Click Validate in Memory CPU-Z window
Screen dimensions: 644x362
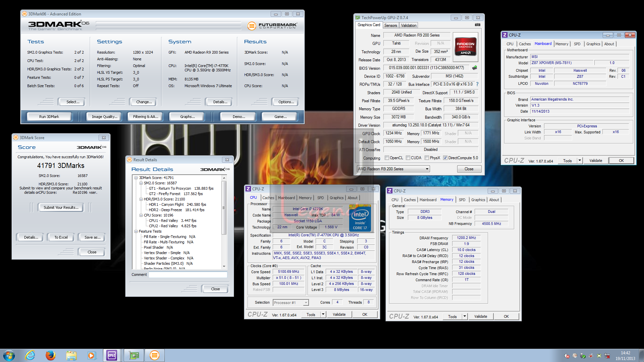click(480, 316)
